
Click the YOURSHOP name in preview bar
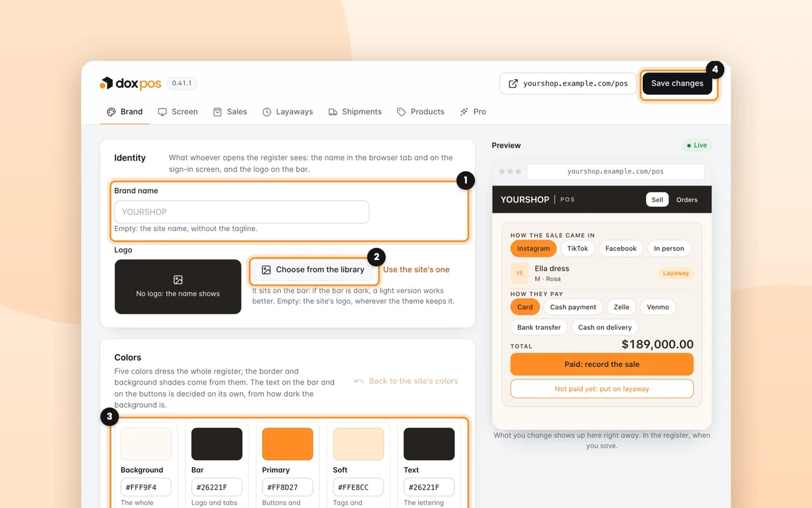[525, 200]
